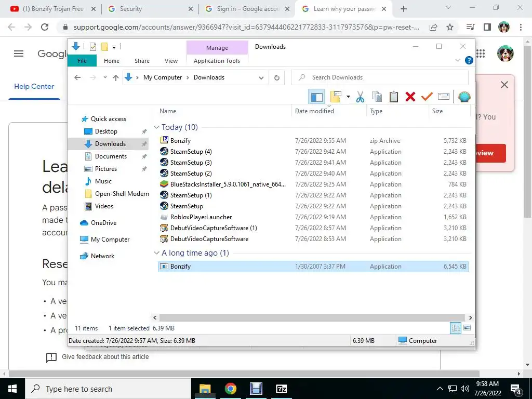Open the View ribbon tab
This screenshot has height=399, width=532.
tap(171, 61)
